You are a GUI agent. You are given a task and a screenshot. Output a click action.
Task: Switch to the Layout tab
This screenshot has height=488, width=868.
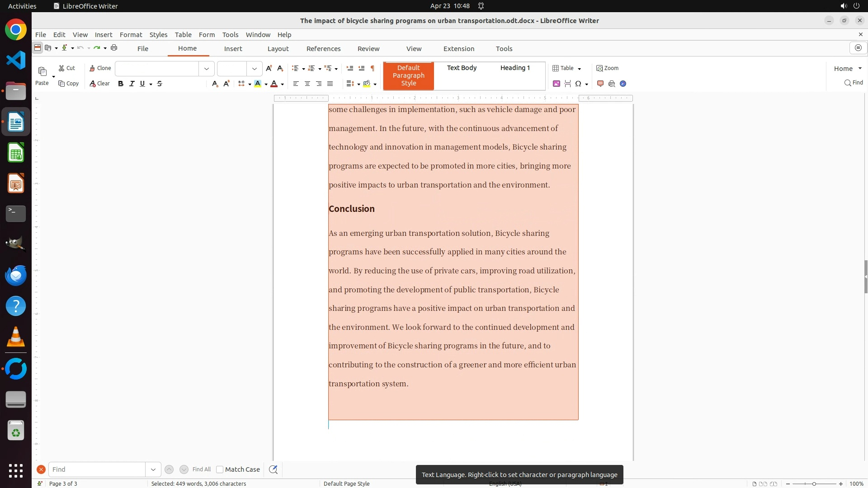click(278, 49)
